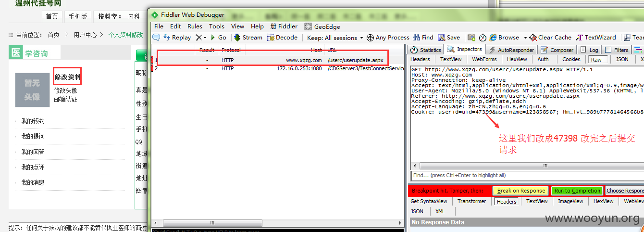Image resolution: width=644 pixels, height=232 pixels.
Task: Select Get SyntaxView response tab
Action: tap(429, 201)
